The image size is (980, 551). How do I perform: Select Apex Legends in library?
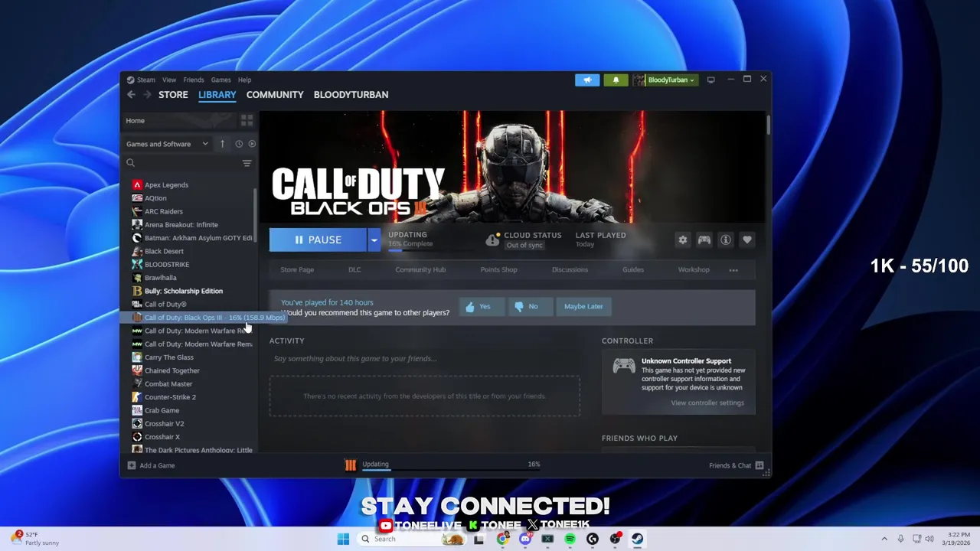(166, 185)
